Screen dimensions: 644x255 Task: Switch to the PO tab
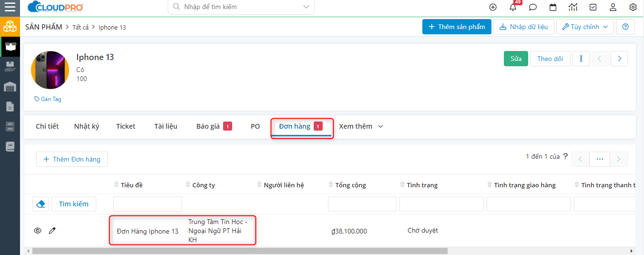256,126
